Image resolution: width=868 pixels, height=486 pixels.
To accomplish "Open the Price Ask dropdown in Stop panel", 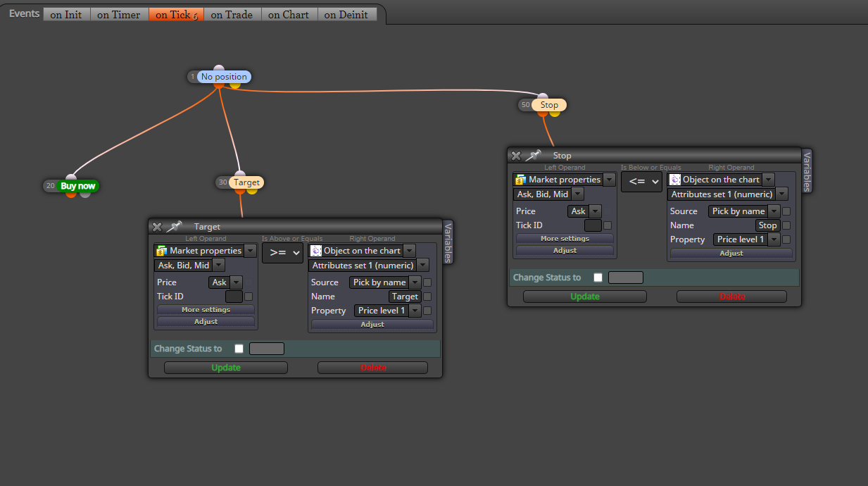I will coord(595,211).
